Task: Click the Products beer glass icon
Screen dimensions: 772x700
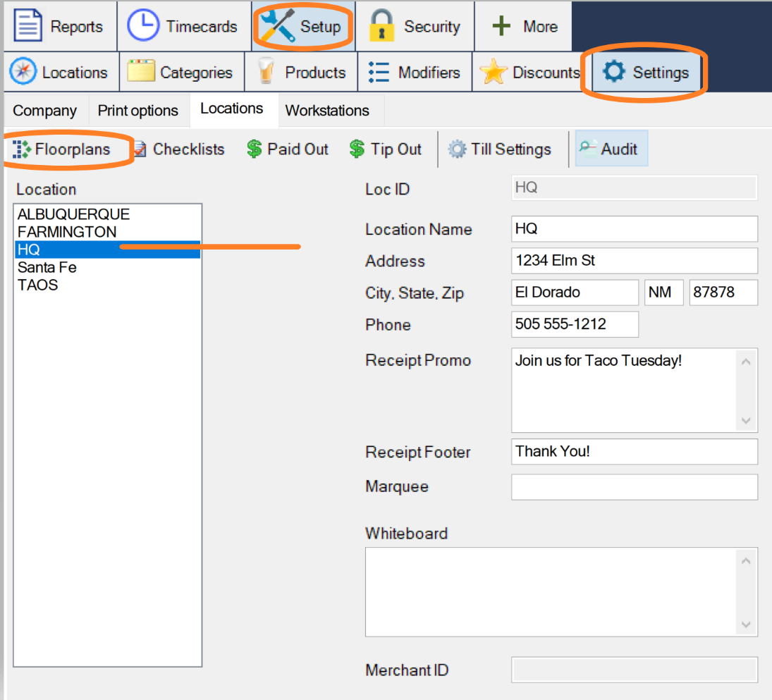Action: [266, 71]
